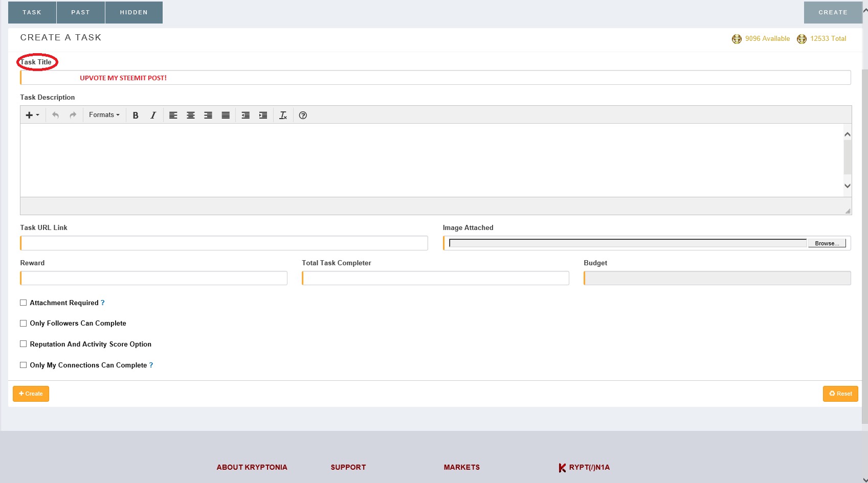Click the page scrollbar thumb
The width and height of the screenshot is (868, 483).
[x=865, y=245]
